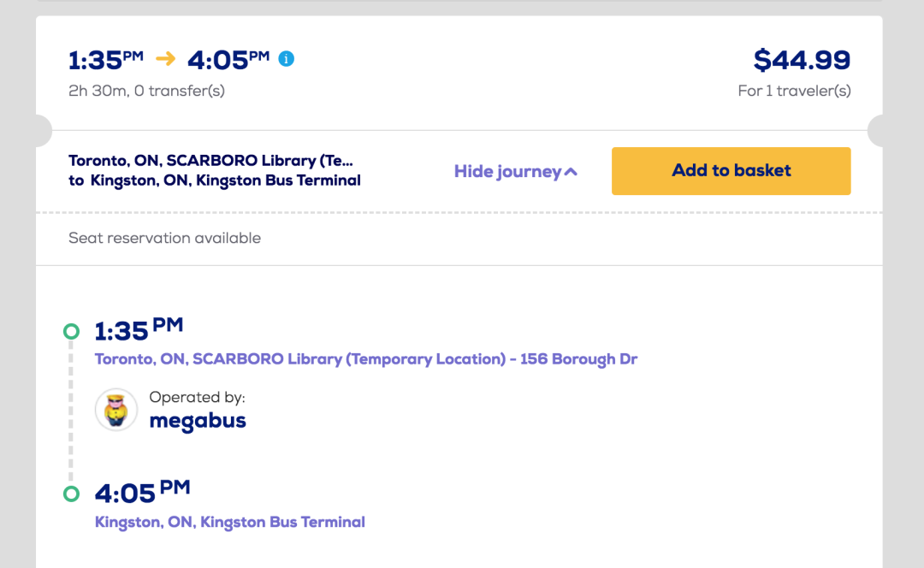This screenshot has height=568, width=924.
Task: Open the Kingston Bus Terminal arrival stop link
Action: point(230,522)
